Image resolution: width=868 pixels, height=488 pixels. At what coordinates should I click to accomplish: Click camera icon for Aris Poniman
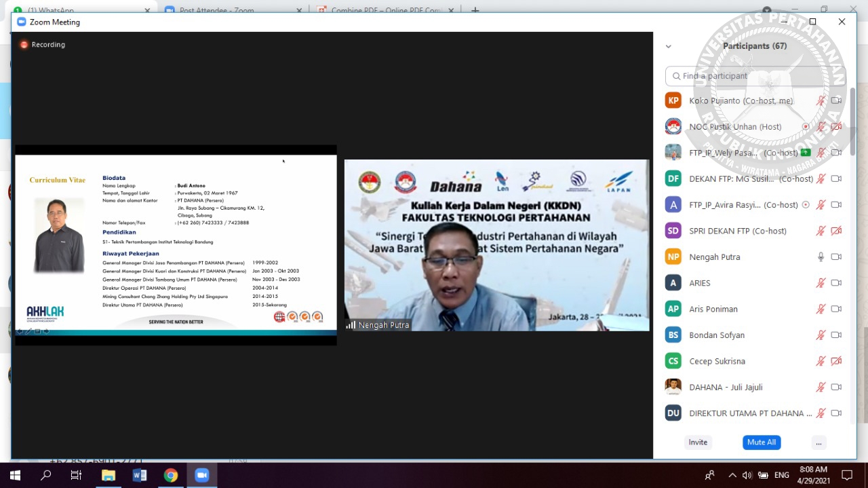click(836, 309)
